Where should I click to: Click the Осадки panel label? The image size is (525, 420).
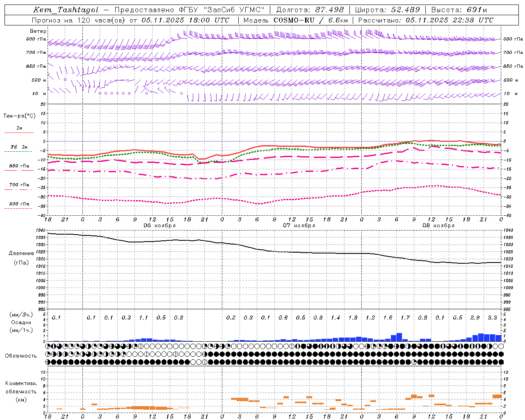click(x=21, y=322)
